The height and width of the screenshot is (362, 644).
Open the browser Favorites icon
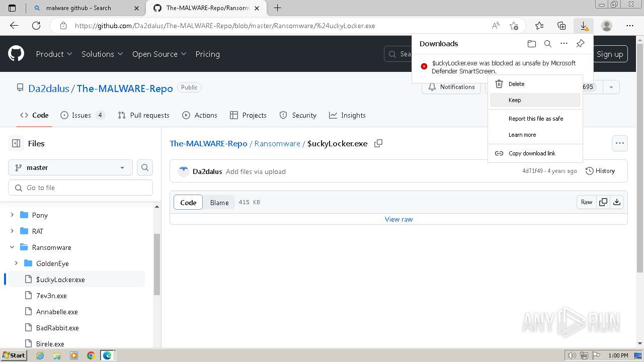click(539, 26)
